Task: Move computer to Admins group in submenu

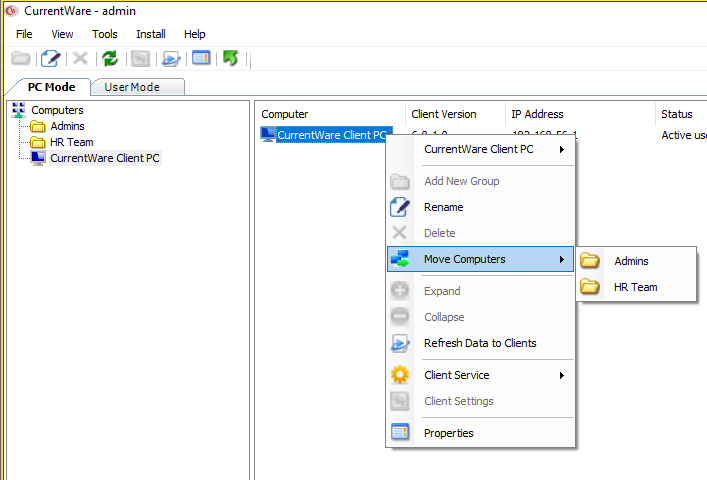Action: click(636, 261)
